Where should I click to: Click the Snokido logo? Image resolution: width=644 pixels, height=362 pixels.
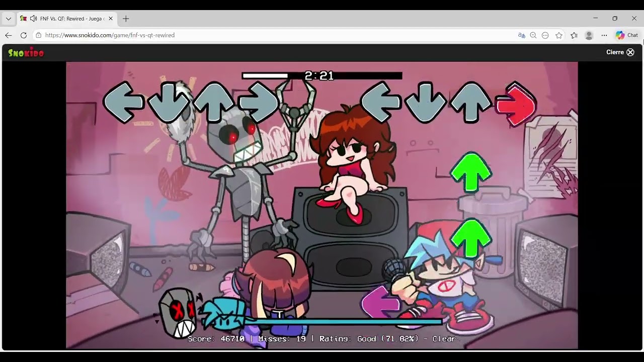pos(26,53)
